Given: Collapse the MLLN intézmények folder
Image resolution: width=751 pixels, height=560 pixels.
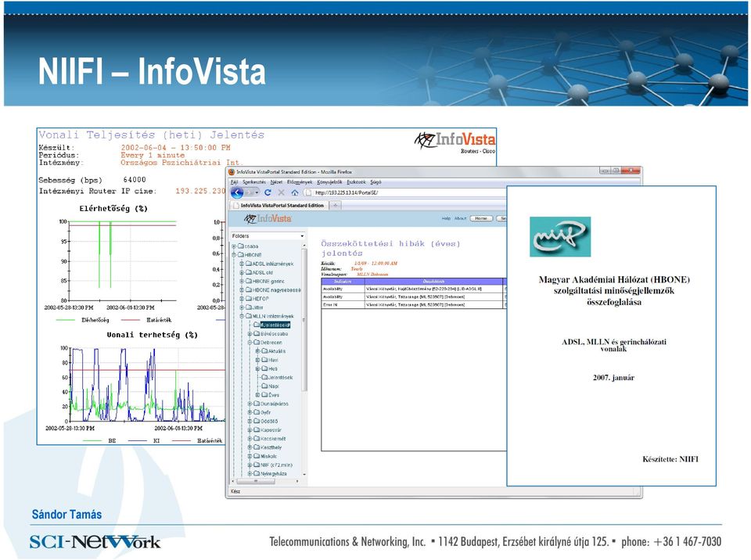Looking at the screenshot, I should (242, 316).
